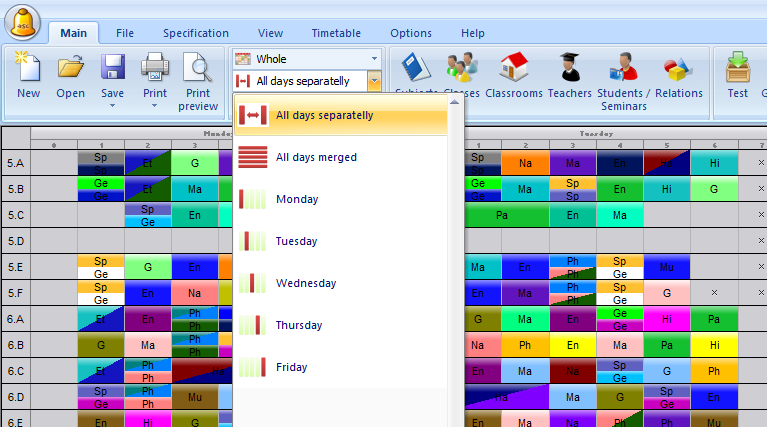Open the Whole view dropdown
This screenshot has height=427, width=767.
point(306,59)
